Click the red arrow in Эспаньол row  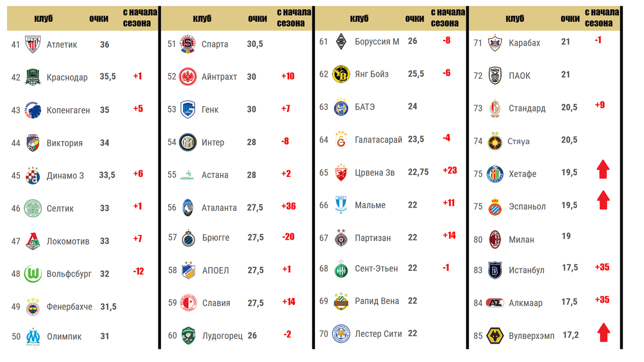point(604,200)
